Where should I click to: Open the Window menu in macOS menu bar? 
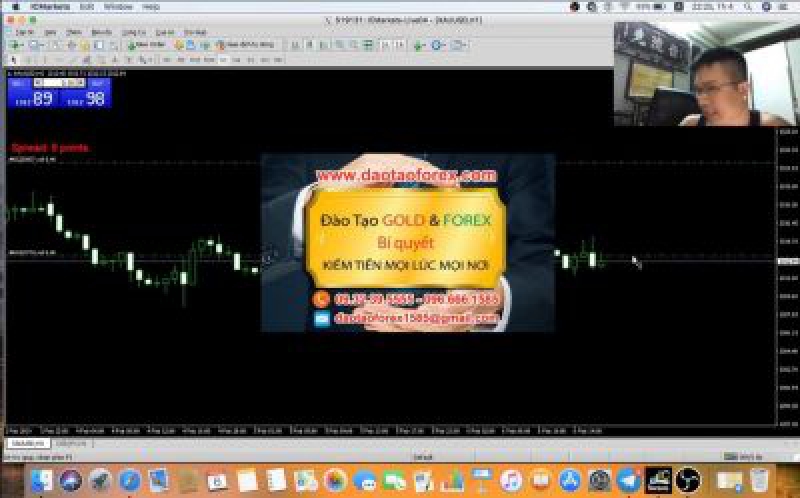pyautogui.click(x=118, y=7)
